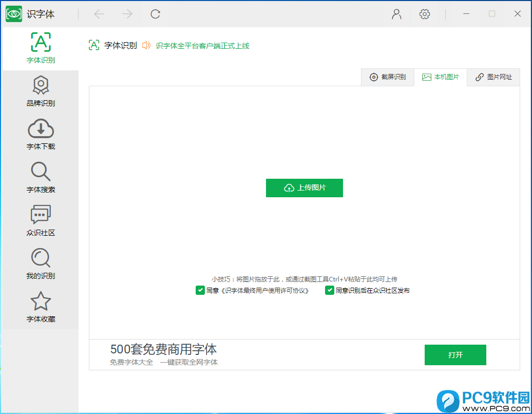
Task: Go back with the left arrow
Action: 99,14
